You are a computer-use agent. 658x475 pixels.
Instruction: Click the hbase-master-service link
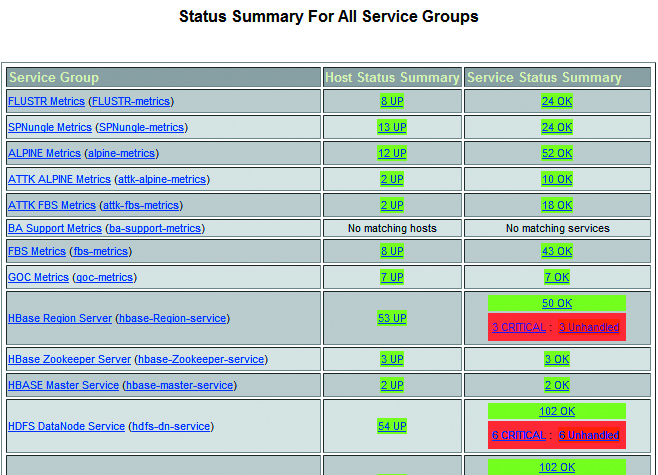coord(180,386)
